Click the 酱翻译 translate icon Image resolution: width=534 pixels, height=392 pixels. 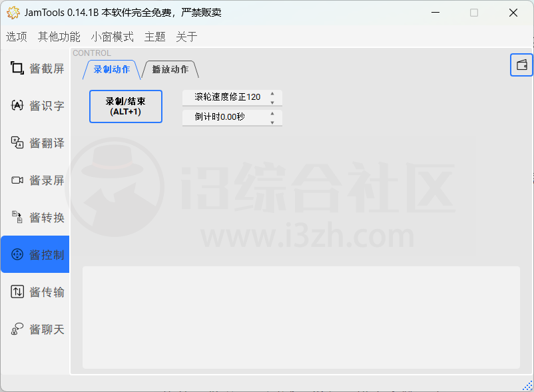17,142
